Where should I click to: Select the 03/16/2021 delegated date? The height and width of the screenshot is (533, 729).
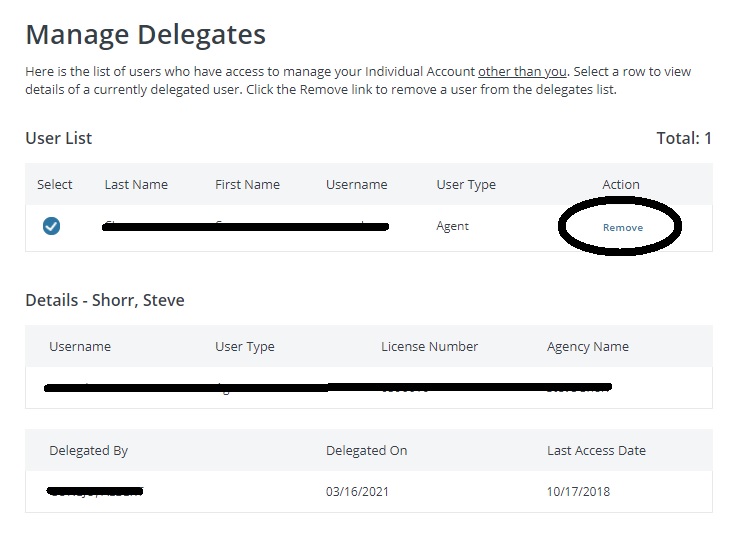(x=357, y=492)
